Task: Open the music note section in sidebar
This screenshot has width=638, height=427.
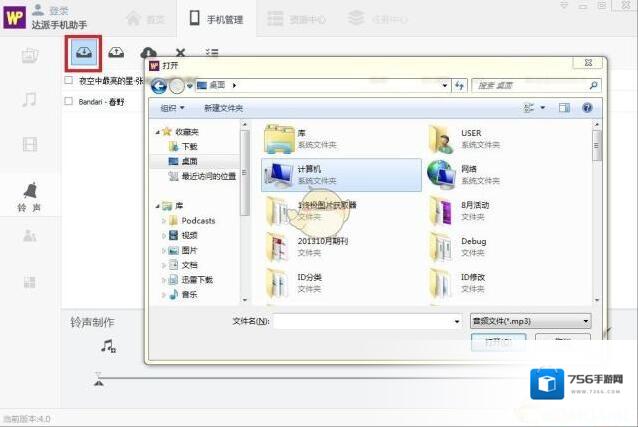Action: 30,99
